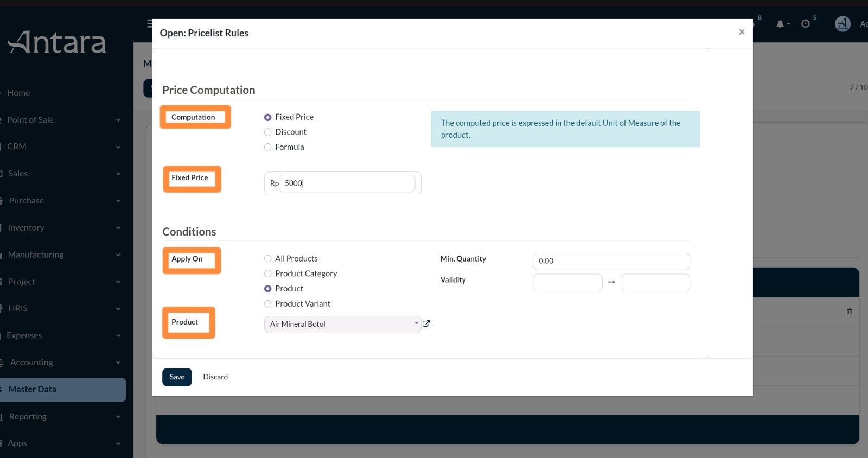Open the Air Mineral Botol product dropdown

point(342,324)
